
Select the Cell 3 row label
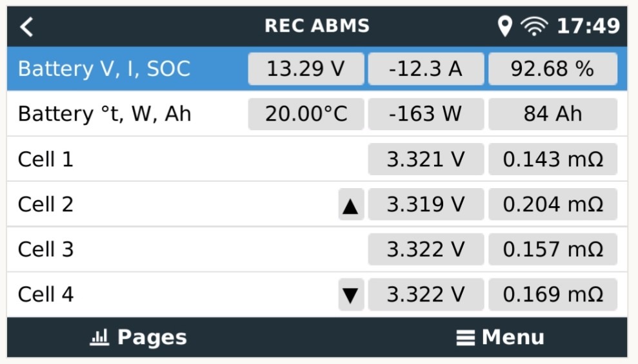pyautogui.click(x=46, y=249)
